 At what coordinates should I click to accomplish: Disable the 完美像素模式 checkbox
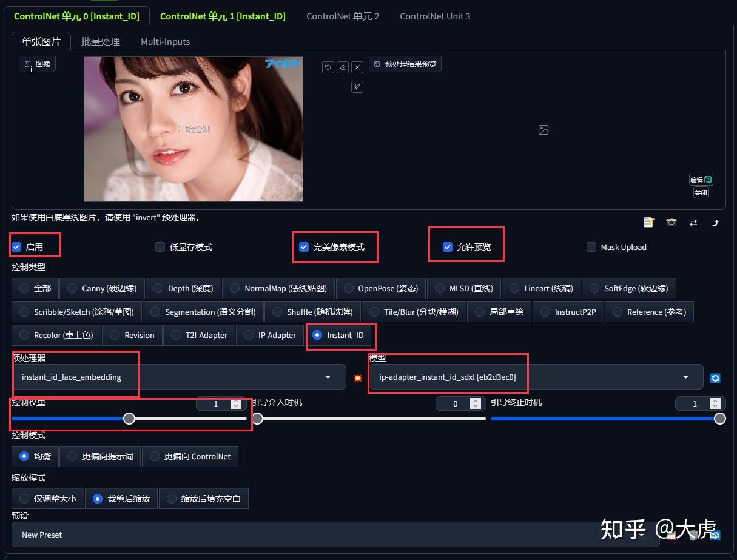coord(304,247)
